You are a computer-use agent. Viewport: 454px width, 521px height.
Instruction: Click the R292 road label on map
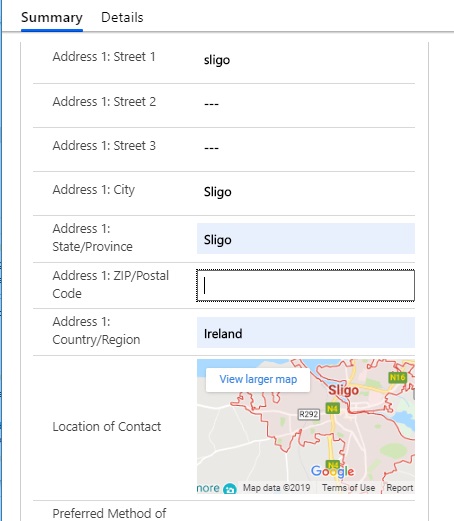pyautogui.click(x=308, y=414)
